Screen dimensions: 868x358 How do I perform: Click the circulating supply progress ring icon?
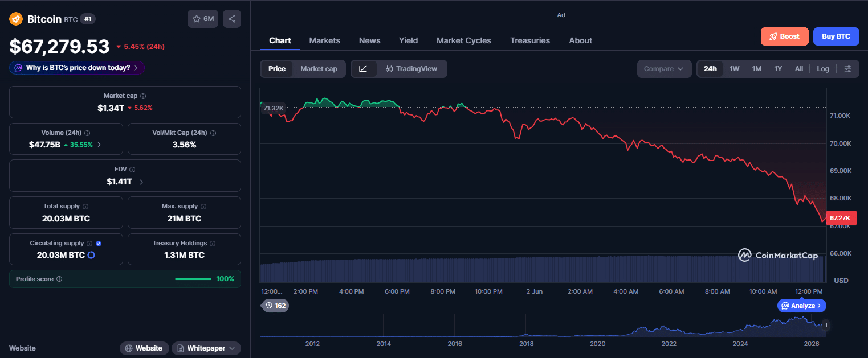click(x=91, y=255)
